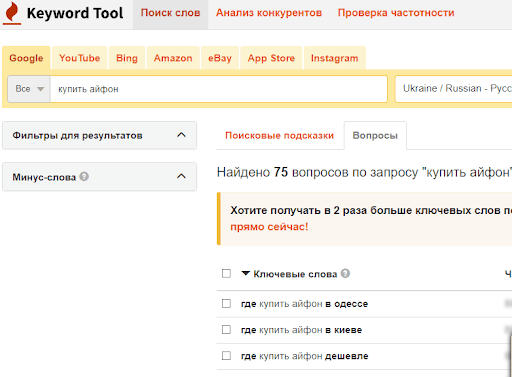The height and width of the screenshot is (377, 512).
Task: Toggle the select-all keywords checkbox
Action: [226, 274]
